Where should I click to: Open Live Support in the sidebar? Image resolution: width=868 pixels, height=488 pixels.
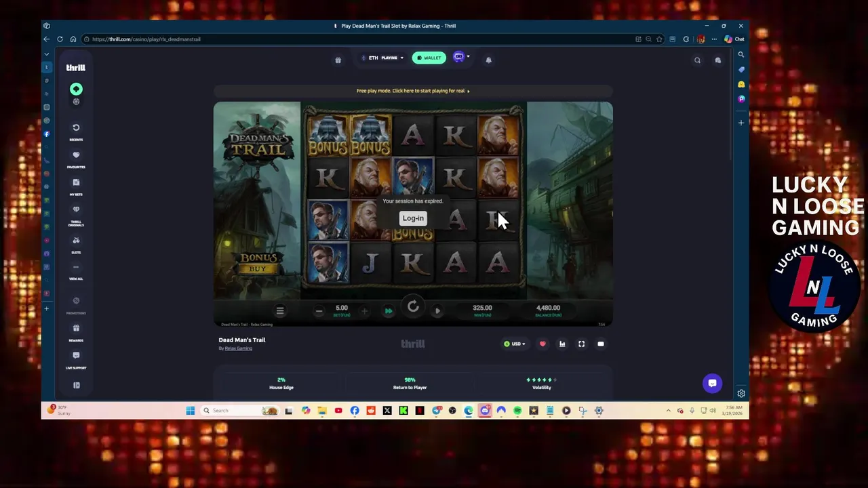pos(76,359)
